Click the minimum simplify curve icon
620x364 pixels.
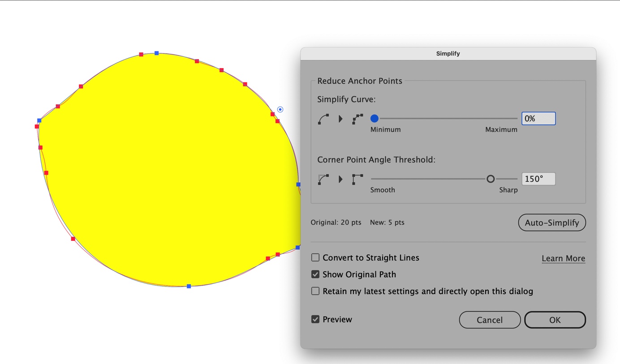323,119
